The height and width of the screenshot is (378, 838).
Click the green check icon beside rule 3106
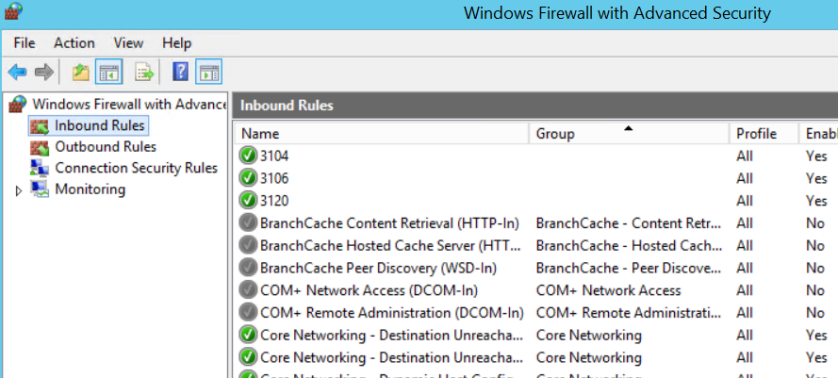click(x=248, y=178)
